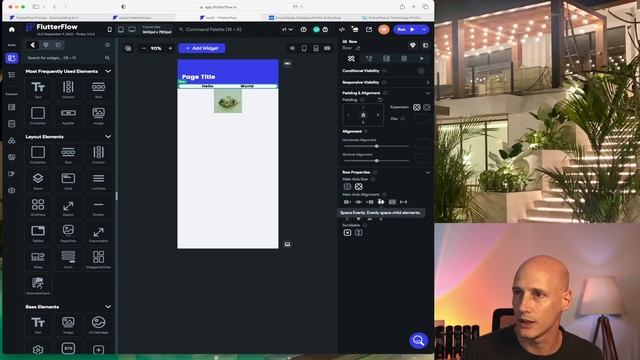Add a Row widget from Most Frequently Used
Viewport: 640px width, 360px height.
point(98,89)
